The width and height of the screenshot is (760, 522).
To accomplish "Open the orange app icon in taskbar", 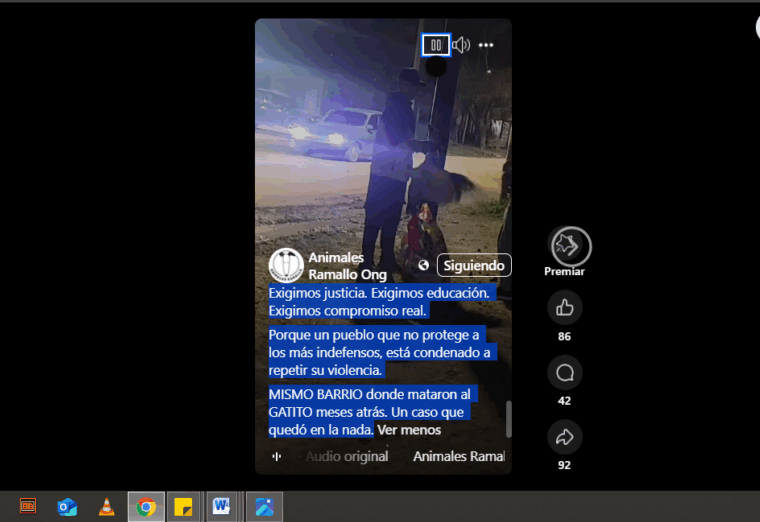I will click(x=28, y=506).
